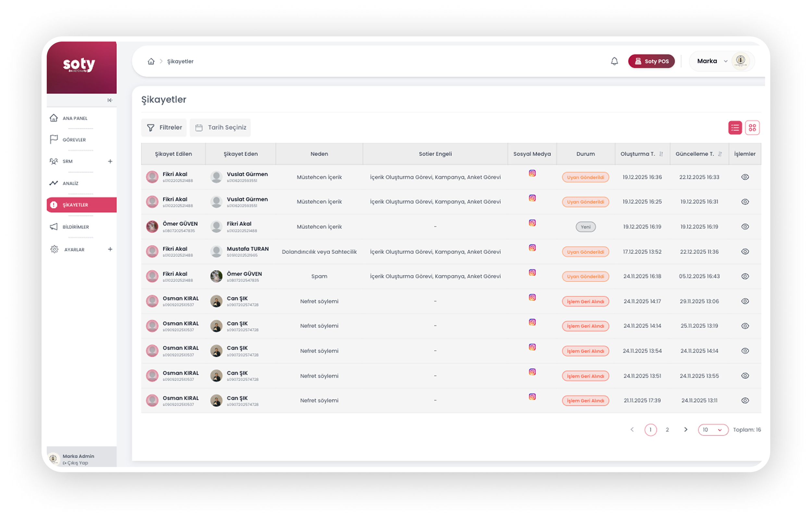
Task: Click the Soty POS button
Action: 651,61
